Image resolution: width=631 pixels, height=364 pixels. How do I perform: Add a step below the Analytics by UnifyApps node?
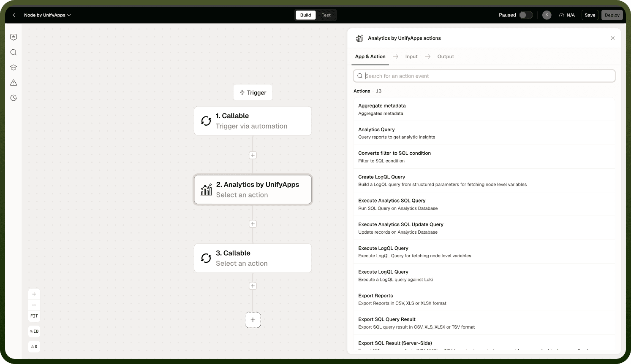[253, 224]
